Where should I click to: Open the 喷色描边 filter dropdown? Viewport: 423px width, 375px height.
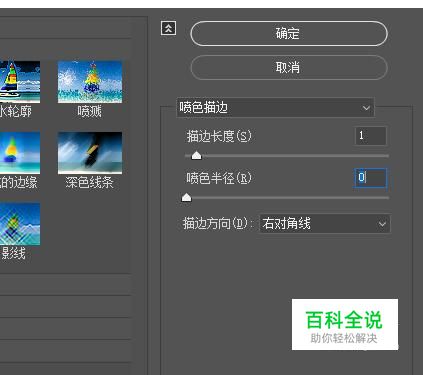point(275,108)
